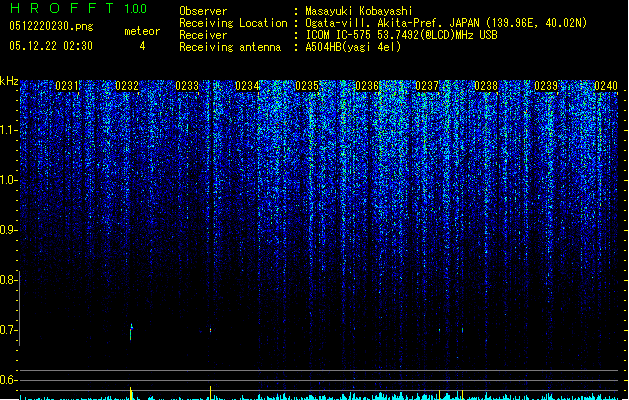Click the yellow power spike below 0232
This screenshot has width=629, height=400.
coord(131,393)
